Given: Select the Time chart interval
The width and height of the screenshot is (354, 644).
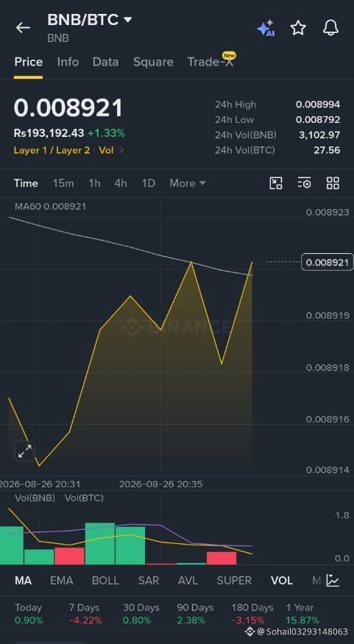Looking at the screenshot, I should pos(26,183).
